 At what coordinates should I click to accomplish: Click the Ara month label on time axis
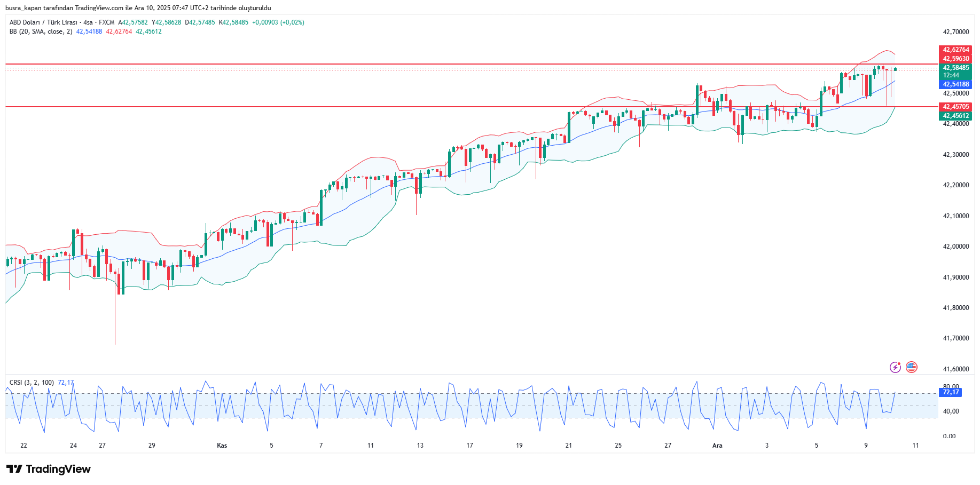[x=717, y=446]
